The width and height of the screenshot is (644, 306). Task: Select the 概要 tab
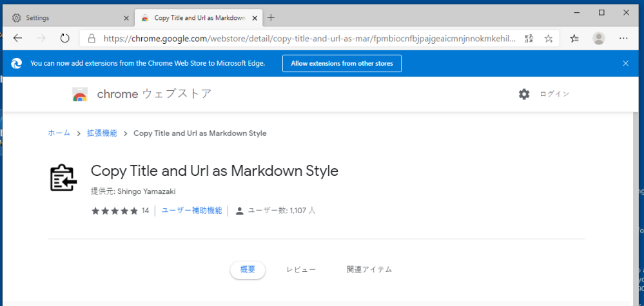248,269
